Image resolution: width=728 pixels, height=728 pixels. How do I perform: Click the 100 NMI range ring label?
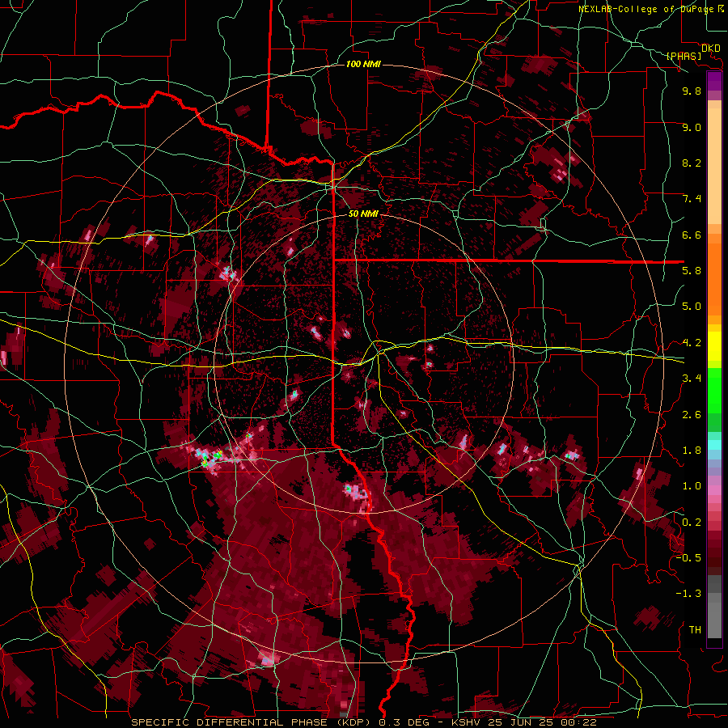[x=363, y=64]
